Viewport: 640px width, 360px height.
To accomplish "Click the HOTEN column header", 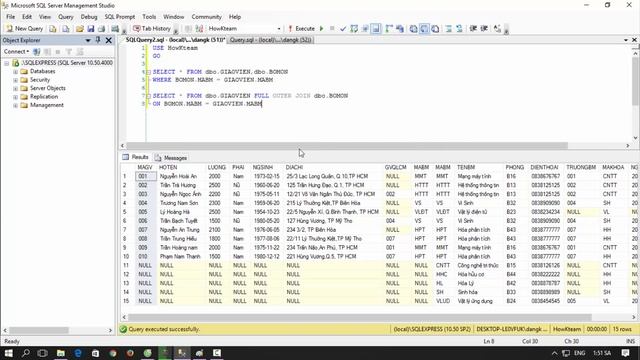I will coord(181,167).
